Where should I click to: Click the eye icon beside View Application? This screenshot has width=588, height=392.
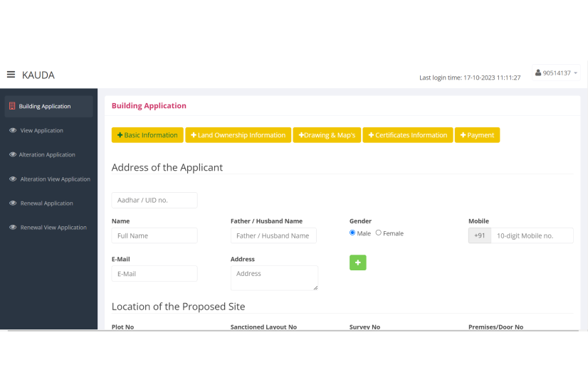(x=13, y=131)
